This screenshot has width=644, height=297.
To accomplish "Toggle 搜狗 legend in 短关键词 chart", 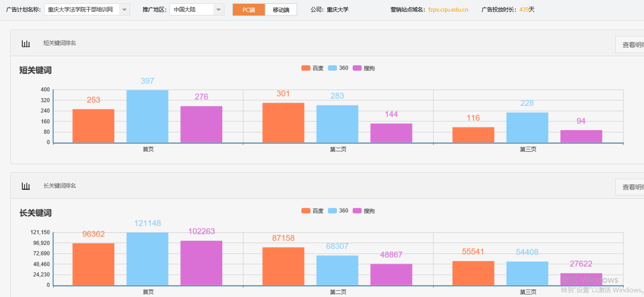I will click(364, 68).
